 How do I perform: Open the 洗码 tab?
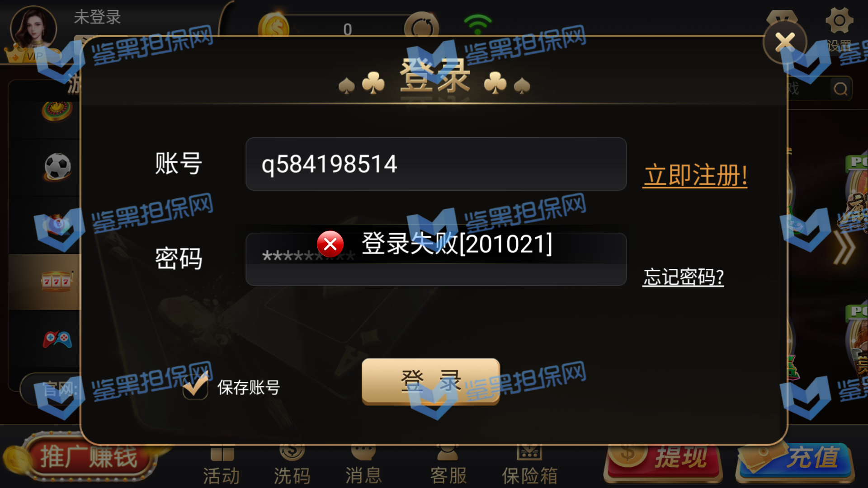pyautogui.click(x=292, y=465)
